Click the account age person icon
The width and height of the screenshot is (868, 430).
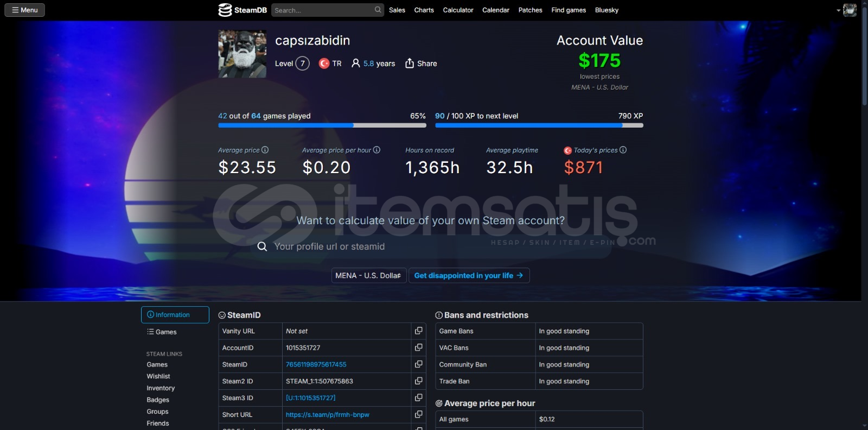(356, 64)
